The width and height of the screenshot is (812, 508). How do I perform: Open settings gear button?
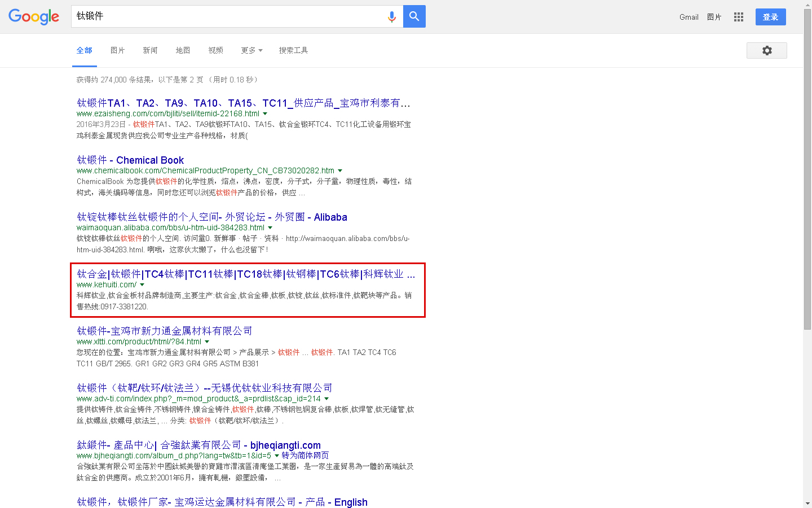pos(767,50)
